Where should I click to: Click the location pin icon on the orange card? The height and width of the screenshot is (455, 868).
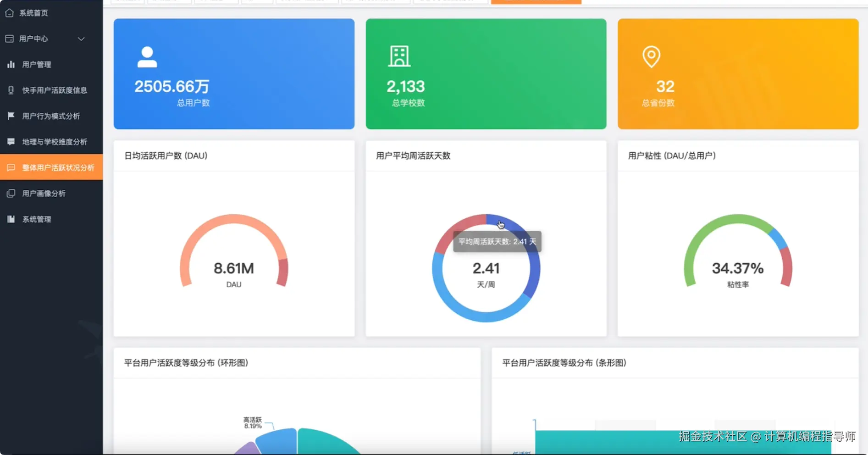(x=652, y=56)
